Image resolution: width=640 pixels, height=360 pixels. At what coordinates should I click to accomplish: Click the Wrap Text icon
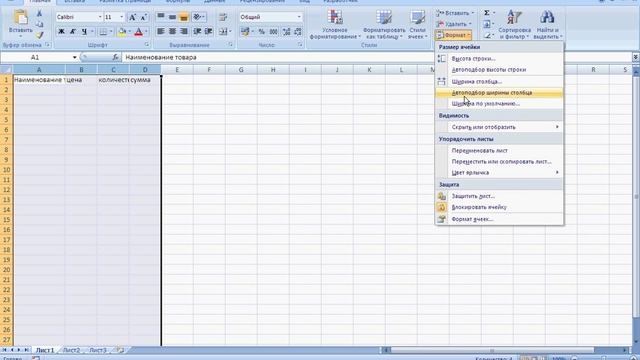coord(223,17)
